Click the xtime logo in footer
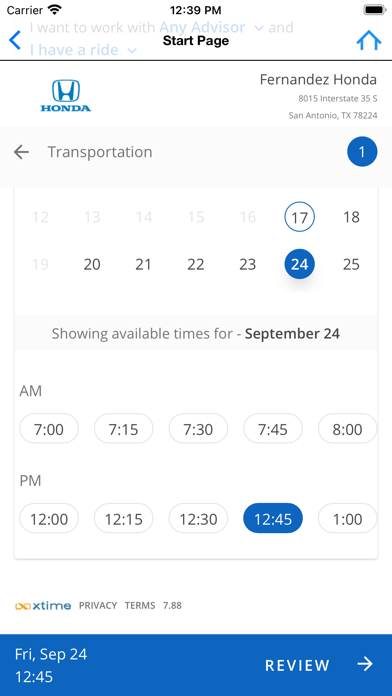This screenshot has height=696, width=392. click(x=43, y=605)
